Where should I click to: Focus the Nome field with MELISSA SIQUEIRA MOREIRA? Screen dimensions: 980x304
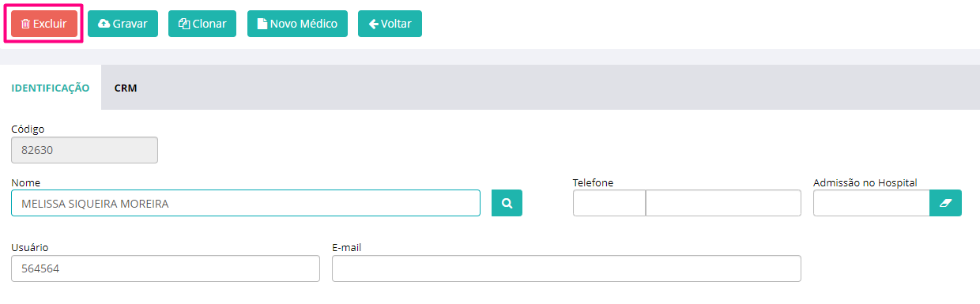(x=246, y=203)
